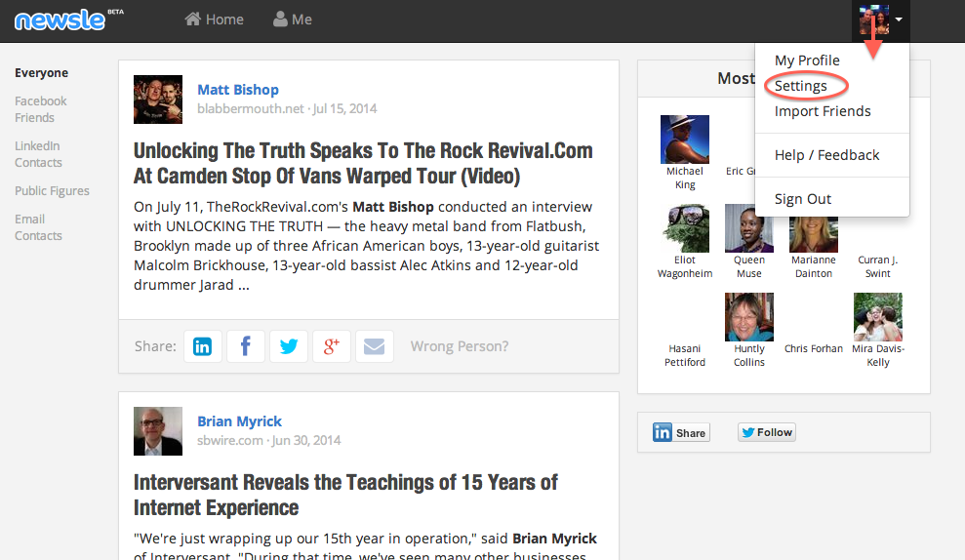Open Michael King's avatar
The height and width of the screenshot is (560, 965).
[x=684, y=140]
